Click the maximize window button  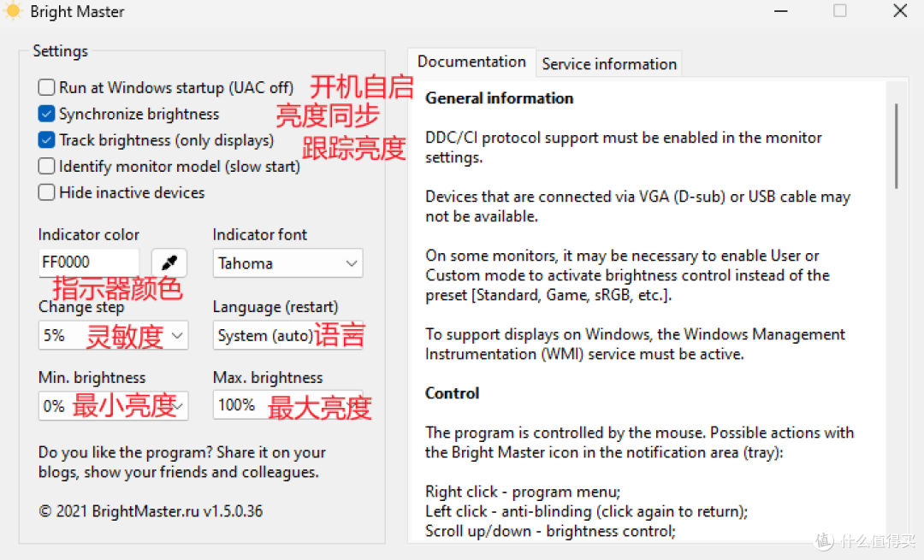click(840, 10)
